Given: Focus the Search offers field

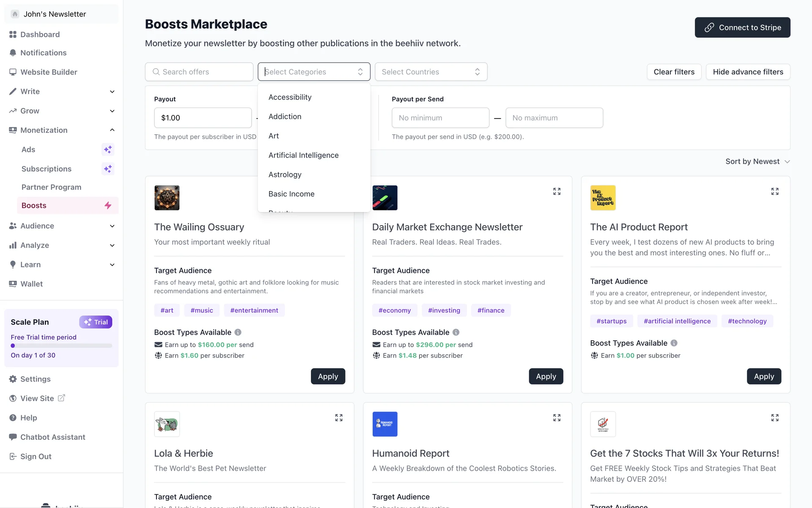Looking at the screenshot, I should (x=199, y=72).
